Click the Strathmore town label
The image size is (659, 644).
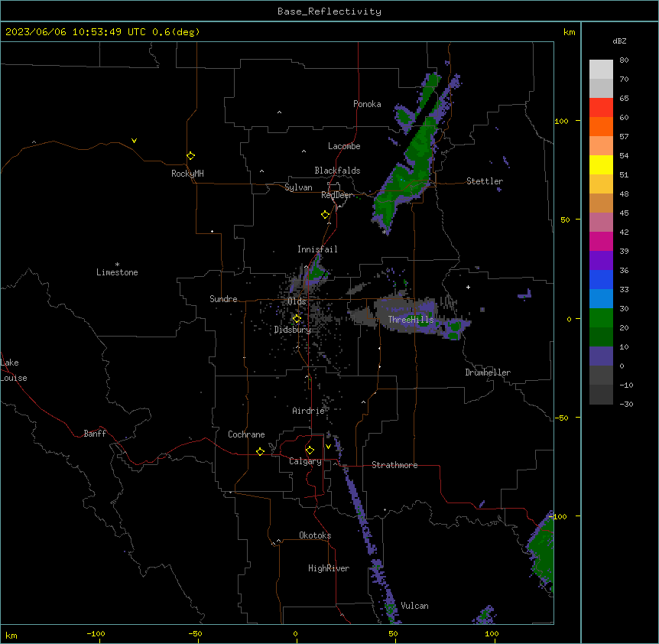click(x=394, y=465)
